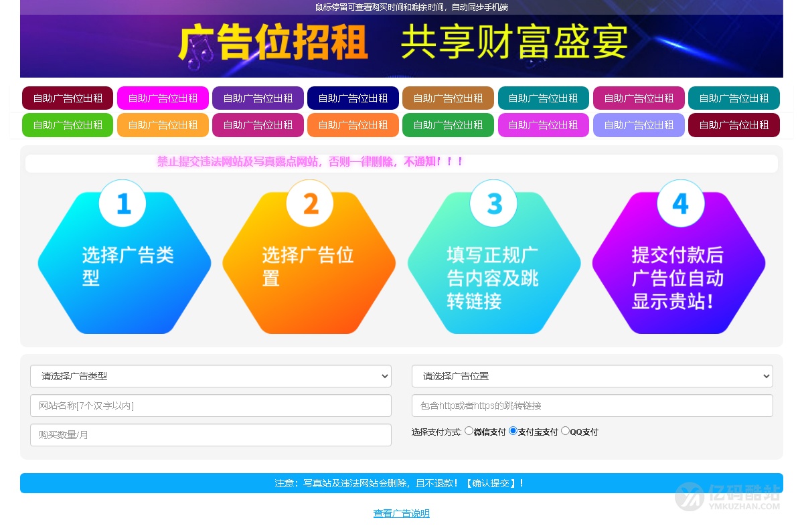The width and height of the screenshot is (800, 532).
Task: Click the green 自助广告位出租 button in second row
Action: tap(67, 125)
